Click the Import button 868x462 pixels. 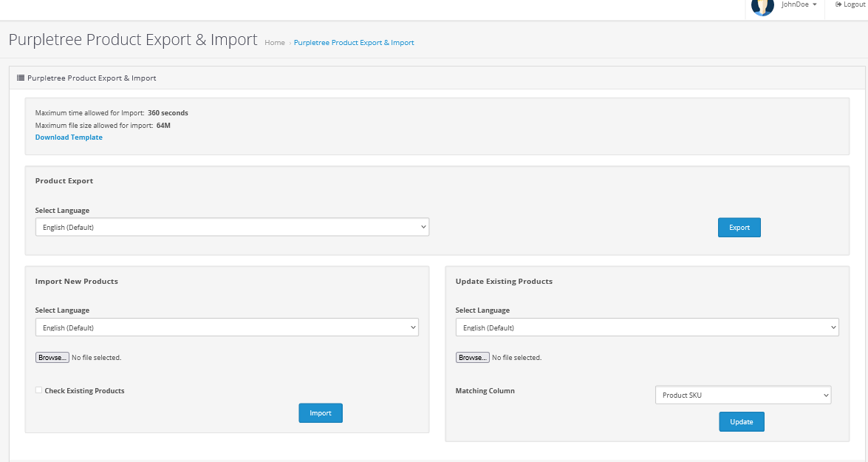[x=321, y=412]
